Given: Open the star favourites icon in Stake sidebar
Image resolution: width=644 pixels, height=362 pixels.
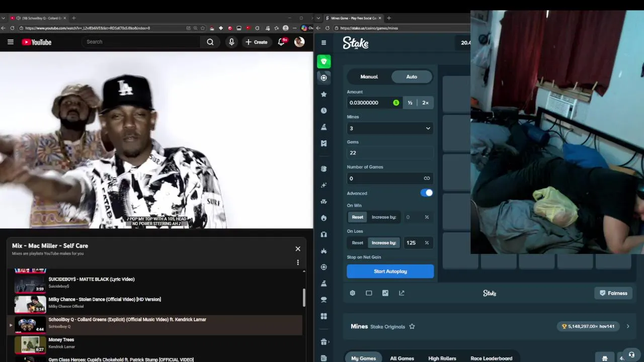Looking at the screenshot, I should (324, 94).
